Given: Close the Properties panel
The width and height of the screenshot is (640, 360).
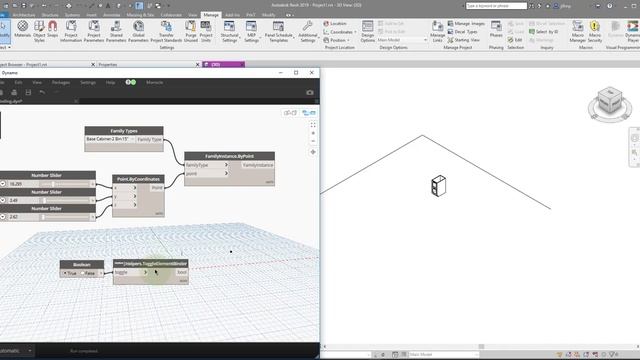Looking at the screenshot, I should pyautogui.click(x=198, y=64).
